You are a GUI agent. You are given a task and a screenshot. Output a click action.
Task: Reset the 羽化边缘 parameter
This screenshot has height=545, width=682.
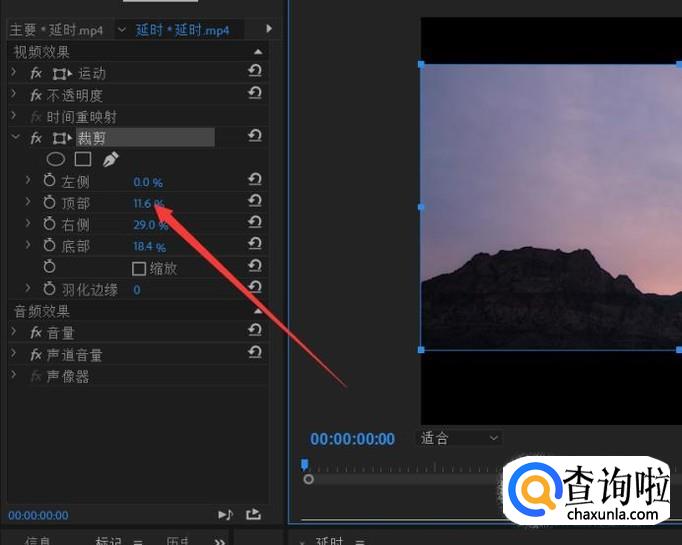(x=255, y=287)
